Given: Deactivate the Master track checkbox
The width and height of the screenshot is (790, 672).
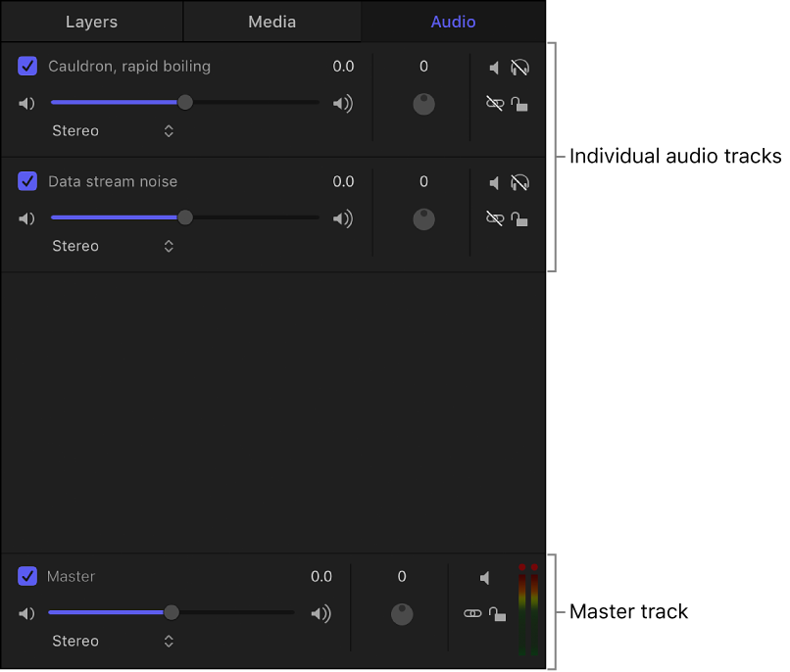Looking at the screenshot, I should (x=26, y=577).
